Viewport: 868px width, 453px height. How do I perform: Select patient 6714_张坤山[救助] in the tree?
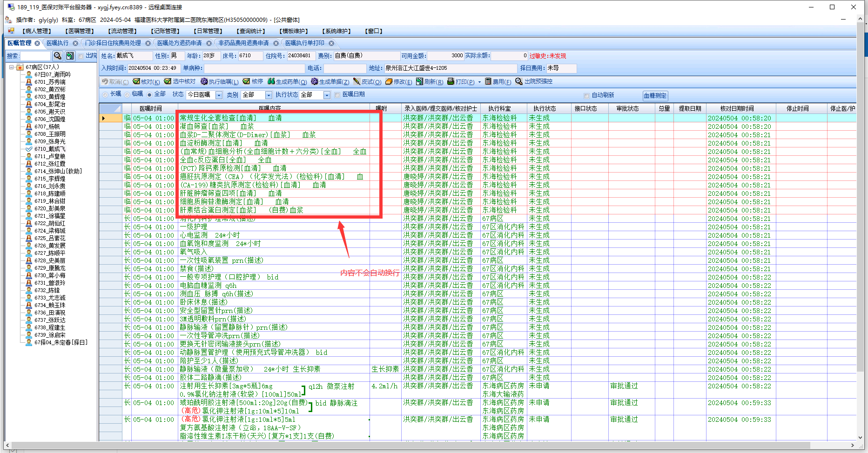(58, 171)
